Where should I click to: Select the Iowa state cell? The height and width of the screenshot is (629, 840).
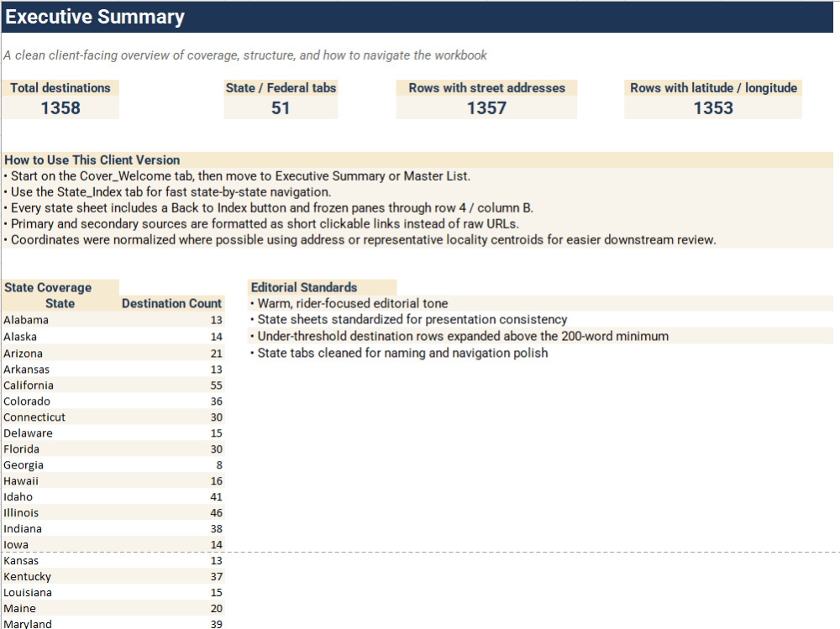(60, 544)
